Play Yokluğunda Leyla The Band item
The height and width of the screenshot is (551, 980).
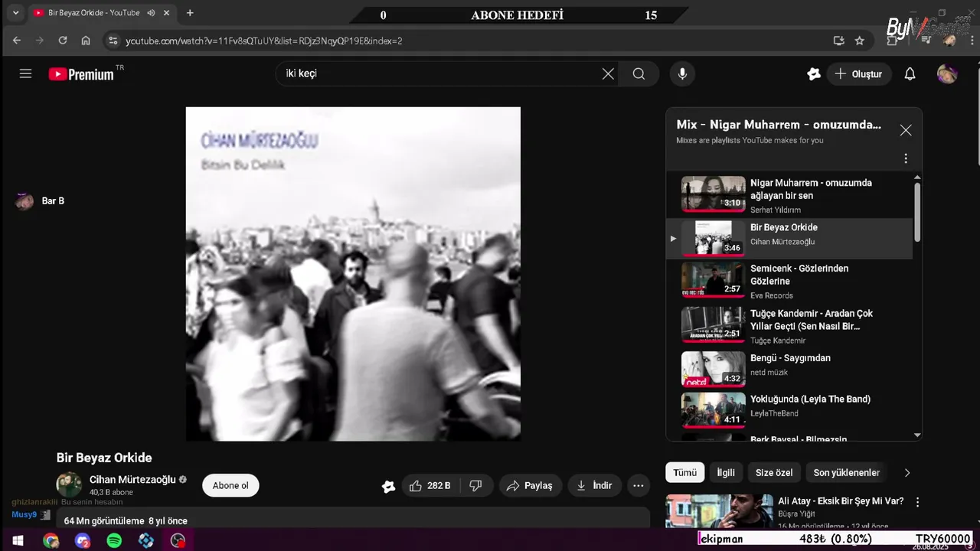pyautogui.click(x=789, y=409)
